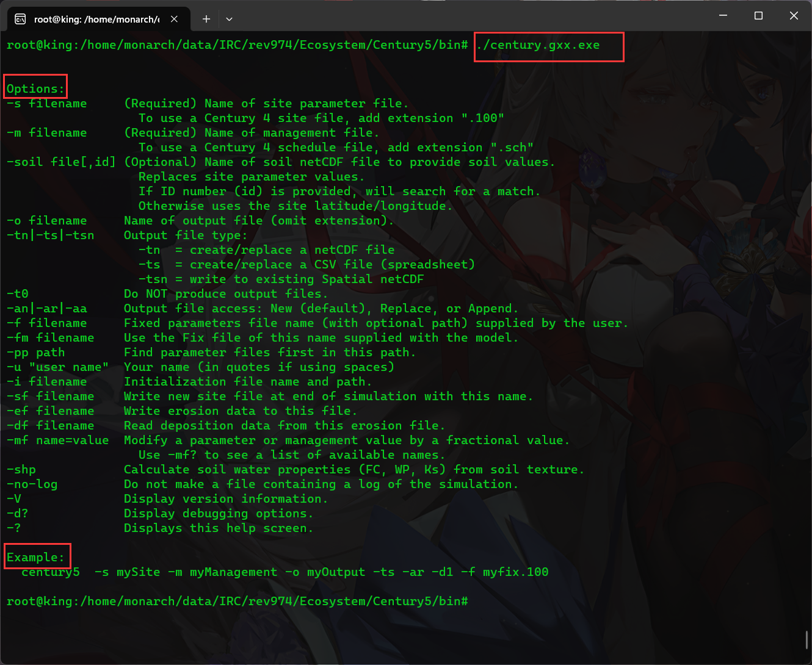Viewport: 812px width, 665px height.
Task: Click the "-tn|-ts|-tsn" option
Action: (51, 235)
